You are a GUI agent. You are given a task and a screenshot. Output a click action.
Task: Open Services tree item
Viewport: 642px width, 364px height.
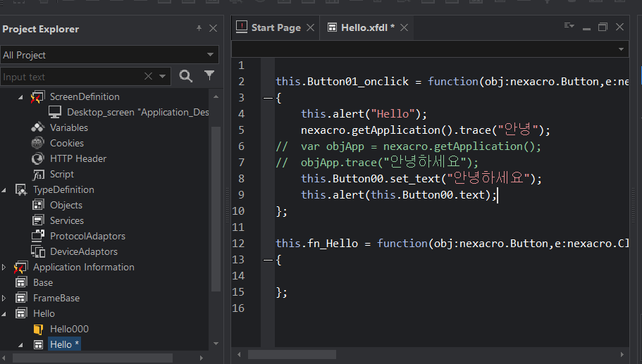tap(67, 220)
